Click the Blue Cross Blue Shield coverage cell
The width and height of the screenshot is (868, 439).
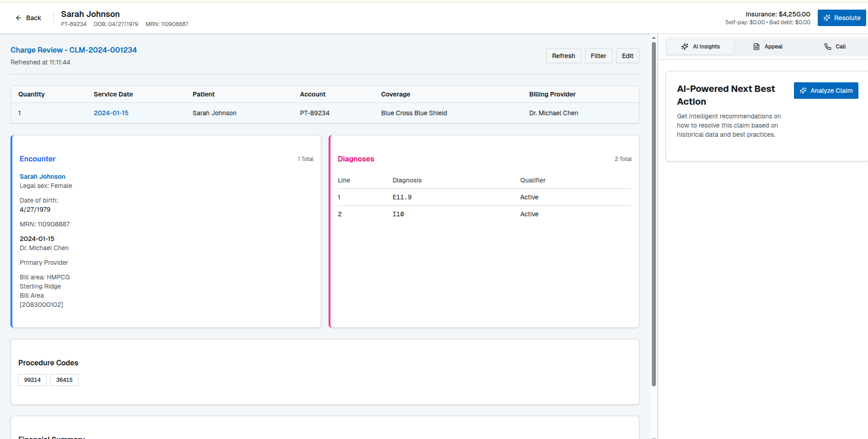click(414, 113)
